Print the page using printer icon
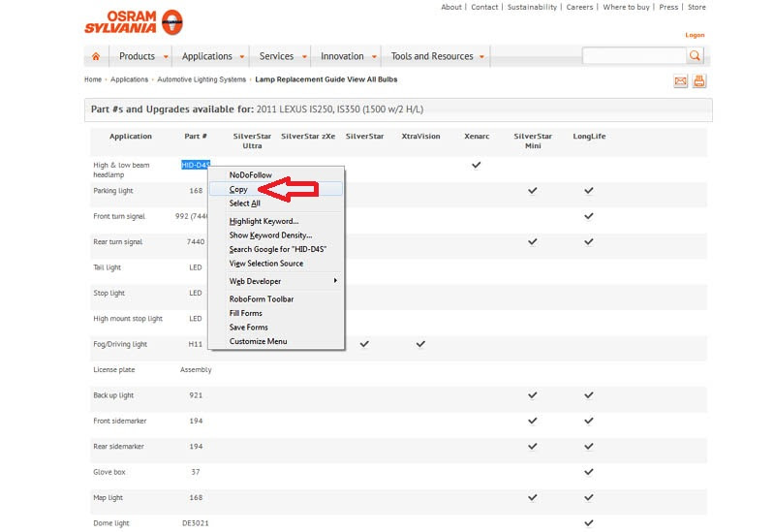This screenshot has width=775, height=532. pos(698,81)
